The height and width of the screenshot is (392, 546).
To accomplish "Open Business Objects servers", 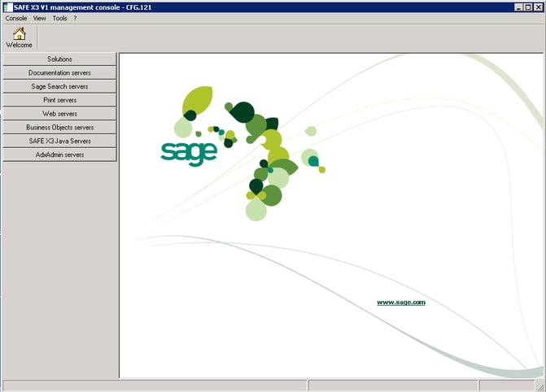I will [59, 128].
